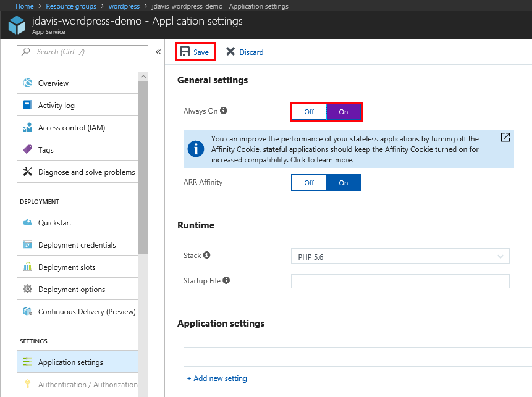532x397 pixels.
Task: Click the Authentication key icon
Action: (x=27, y=384)
